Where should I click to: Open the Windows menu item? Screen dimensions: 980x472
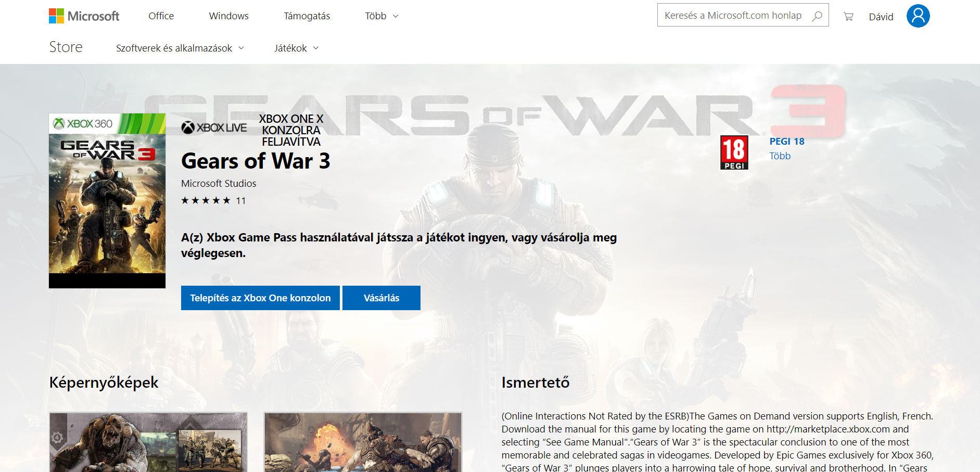tap(229, 16)
